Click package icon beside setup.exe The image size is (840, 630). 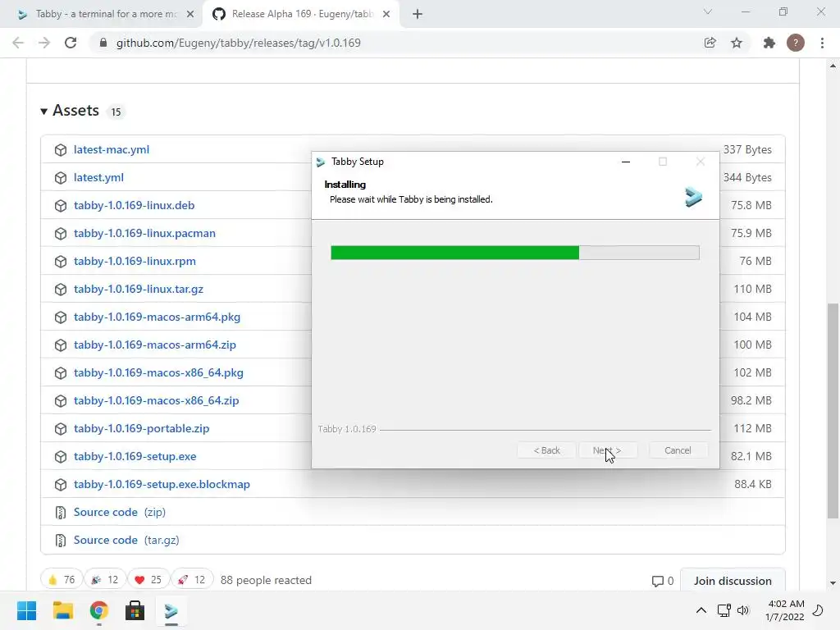tap(61, 456)
